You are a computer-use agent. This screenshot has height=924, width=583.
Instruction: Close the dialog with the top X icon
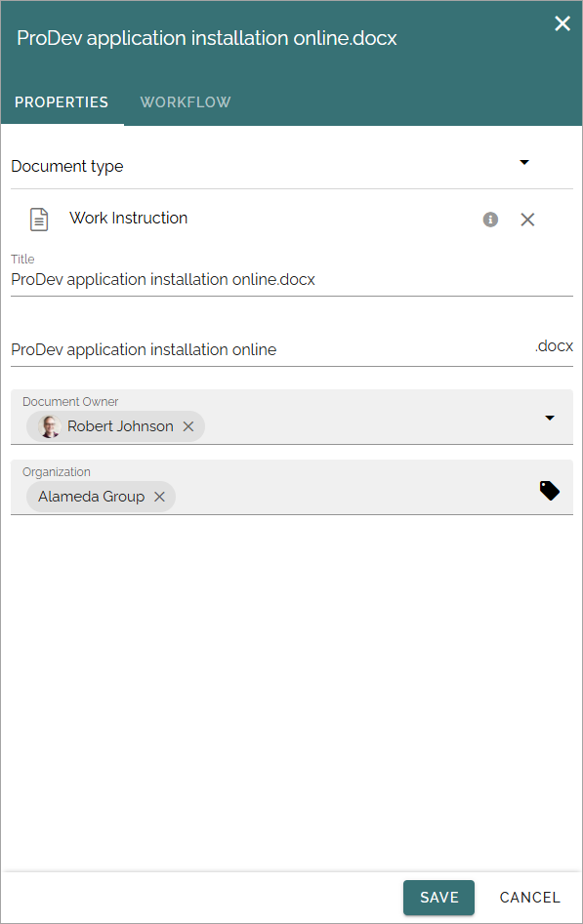[x=562, y=23]
